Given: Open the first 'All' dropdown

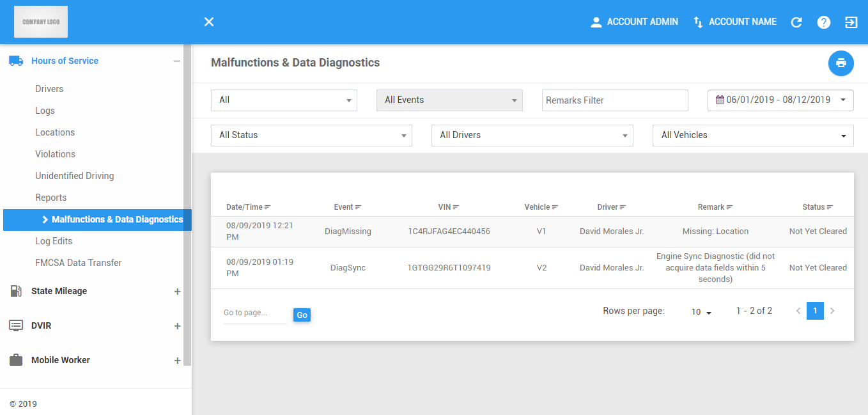Looking at the screenshot, I should click(284, 100).
